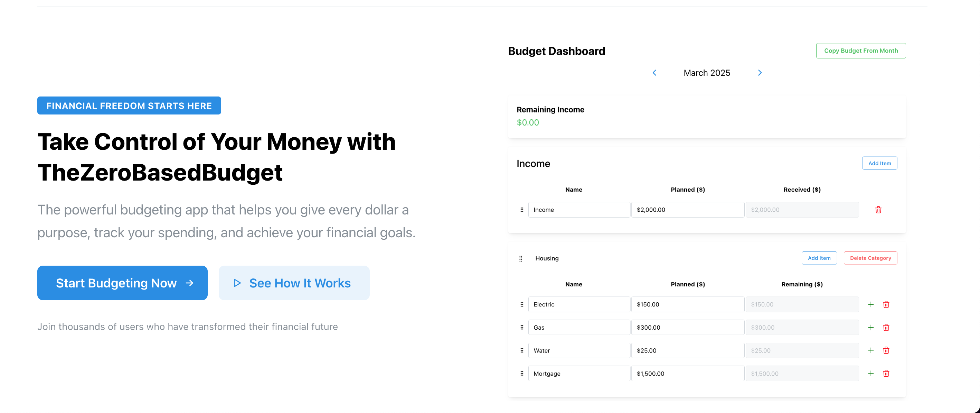
Task: Click drag handle of Water row
Action: click(521, 351)
